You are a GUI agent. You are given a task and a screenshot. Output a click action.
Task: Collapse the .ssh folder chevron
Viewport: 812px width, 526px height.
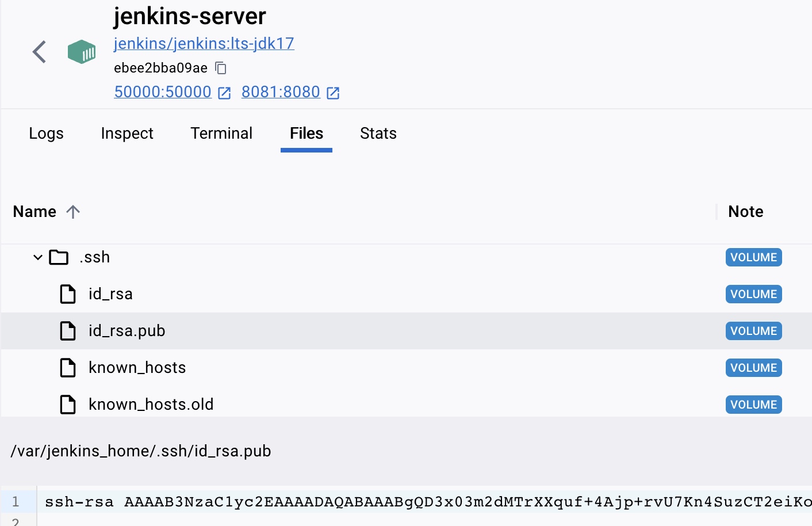pos(38,257)
